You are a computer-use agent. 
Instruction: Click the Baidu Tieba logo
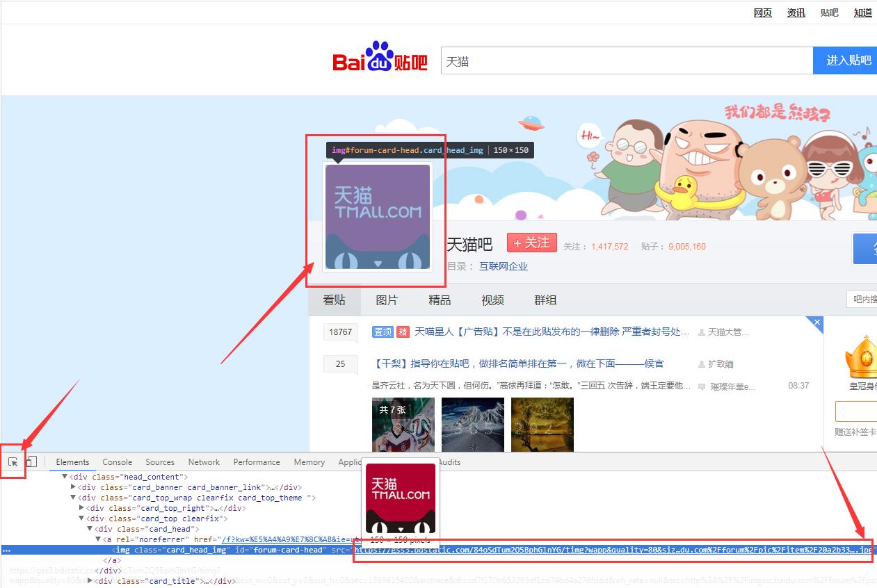coord(380,58)
